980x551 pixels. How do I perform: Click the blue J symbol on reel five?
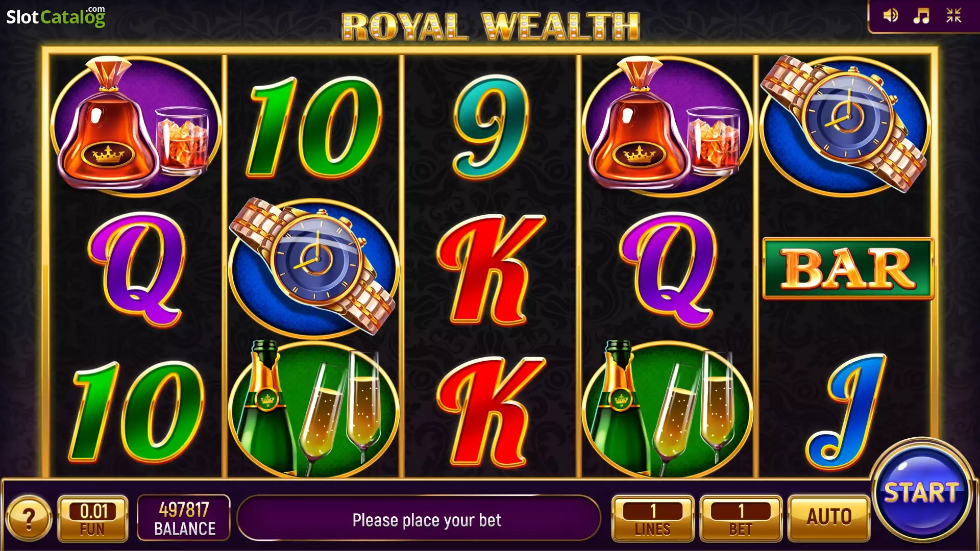pyautogui.click(x=846, y=411)
